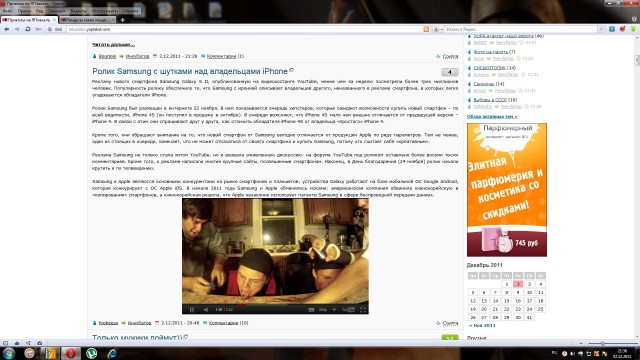The height and width of the screenshot is (360, 640).
Task: Select December 15 in the calendar
Action: tap(507, 301)
